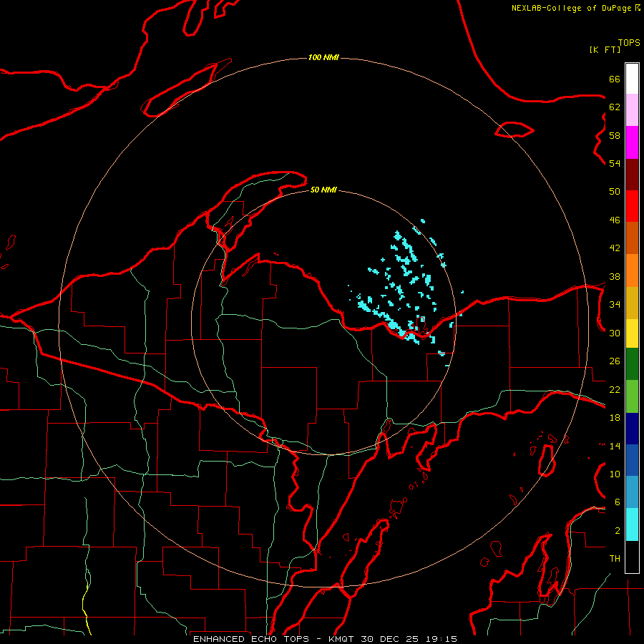
Task: Click the 58 legend value label
Action: pos(615,135)
